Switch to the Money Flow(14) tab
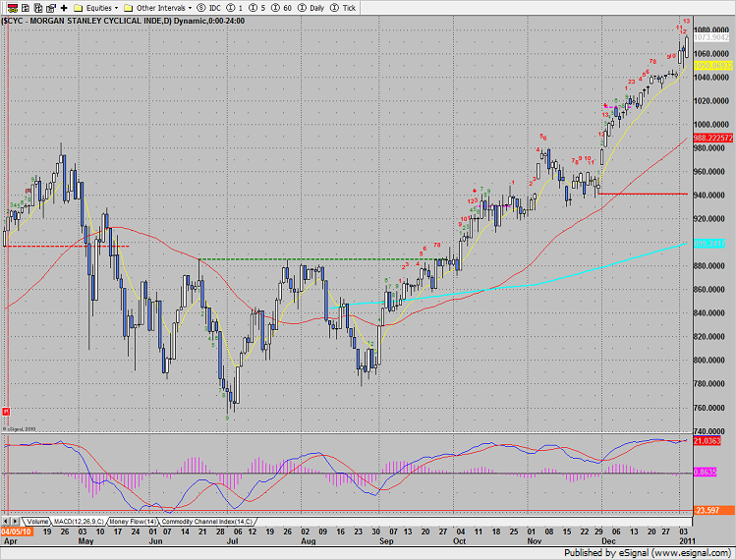Image resolution: width=736 pixels, height=560 pixels. 133,522
